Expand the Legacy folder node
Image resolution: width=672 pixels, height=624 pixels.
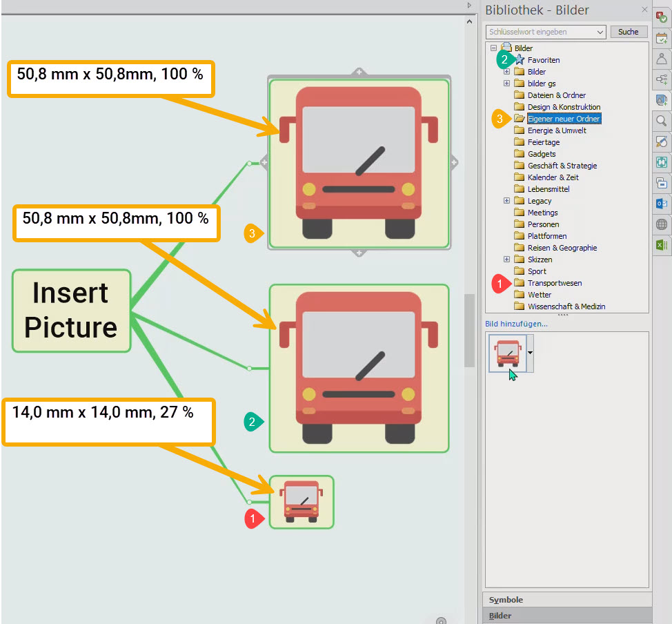pyautogui.click(x=507, y=201)
